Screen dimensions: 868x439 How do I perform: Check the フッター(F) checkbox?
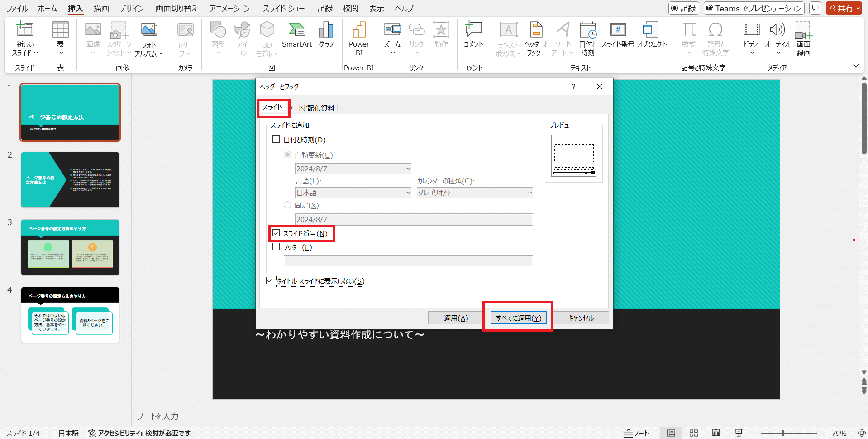276,247
